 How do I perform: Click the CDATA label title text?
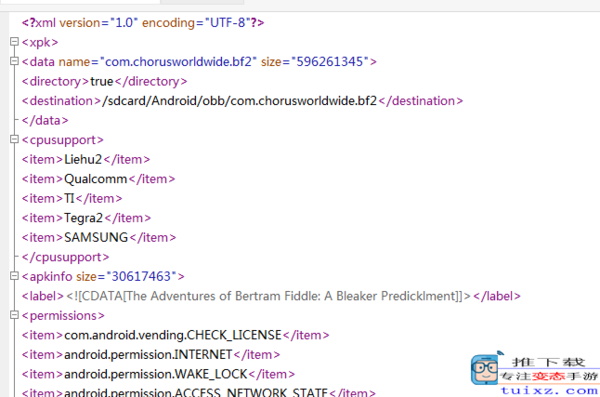[x=268, y=296]
